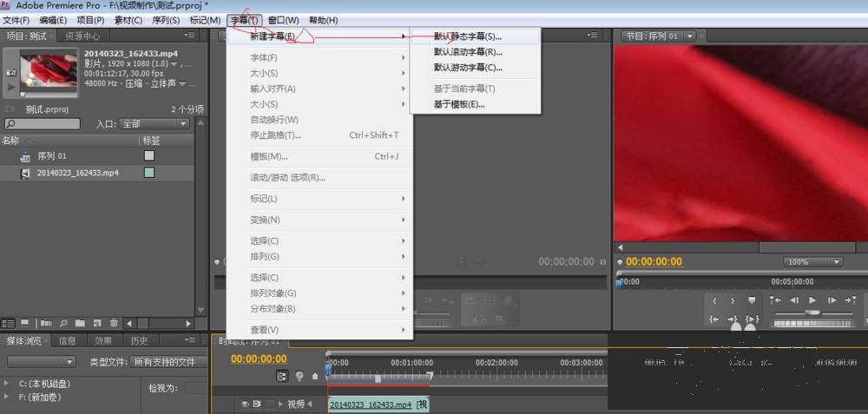Open the 文件(F) menu

[16, 21]
